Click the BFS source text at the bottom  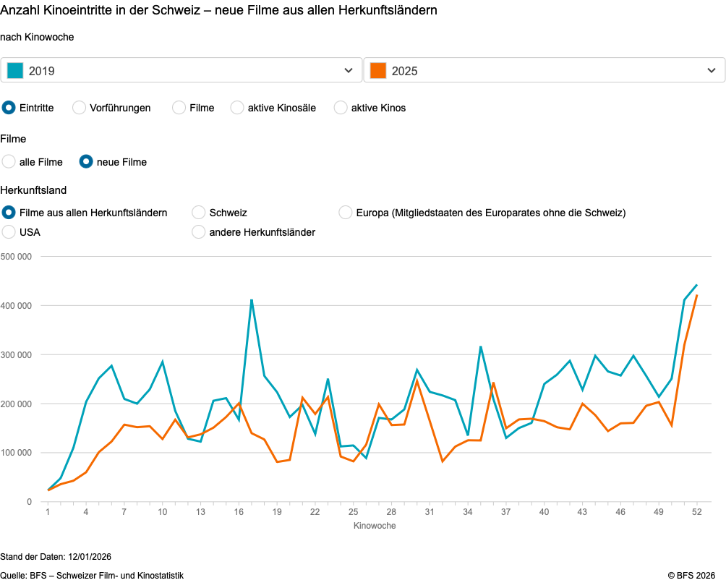(92, 576)
